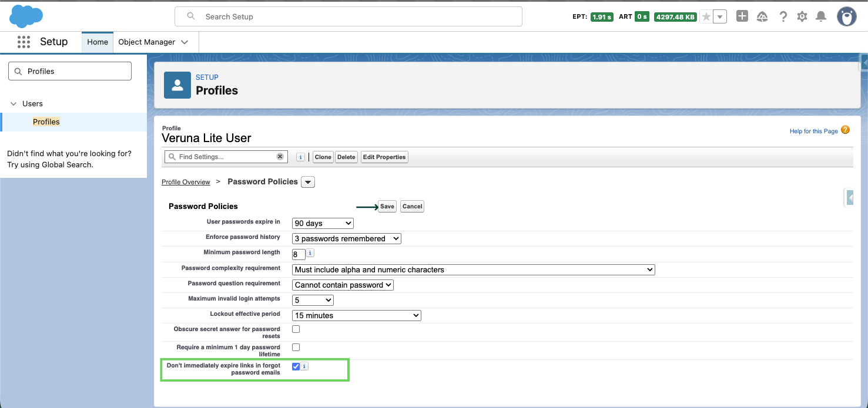Open Password complexity requirement dropdown
Viewport: 868px width, 408px height.
[474, 269]
